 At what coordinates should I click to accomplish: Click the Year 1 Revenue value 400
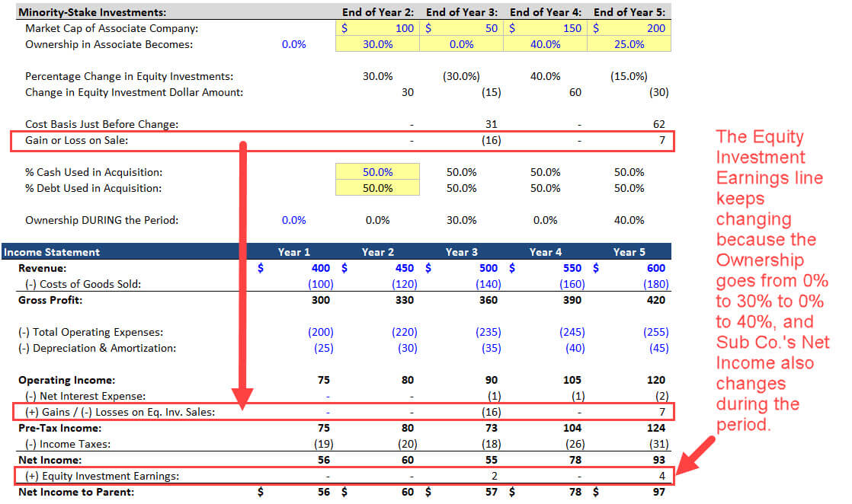321,268
